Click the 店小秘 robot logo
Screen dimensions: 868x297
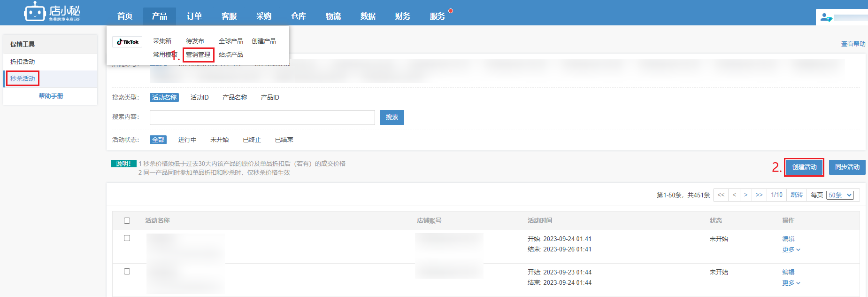pyautogui.click(x=35, y=12)
